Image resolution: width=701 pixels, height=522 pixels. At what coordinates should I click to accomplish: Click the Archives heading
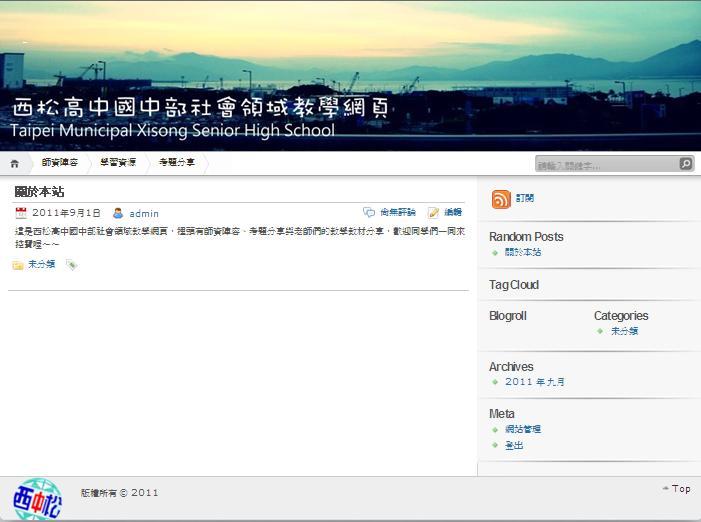tap(511, 367)
